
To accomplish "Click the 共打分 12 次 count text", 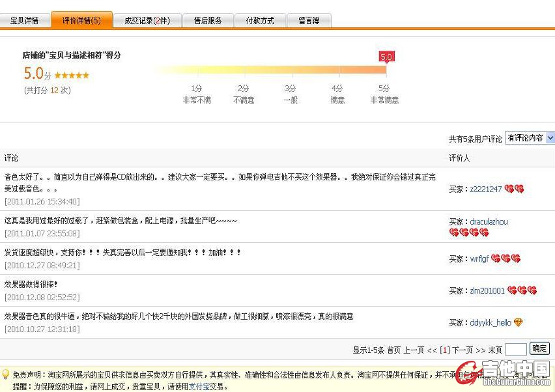I will click(48, 91).
